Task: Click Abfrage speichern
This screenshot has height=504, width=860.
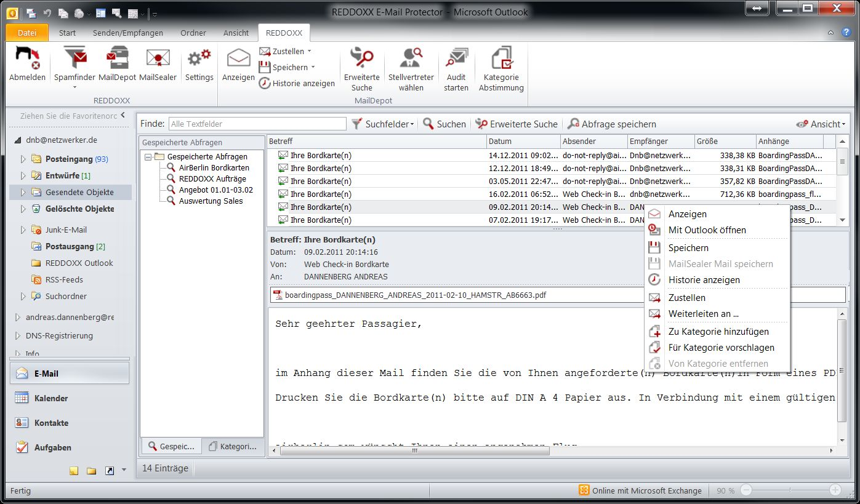Action: tap(612, 124)
